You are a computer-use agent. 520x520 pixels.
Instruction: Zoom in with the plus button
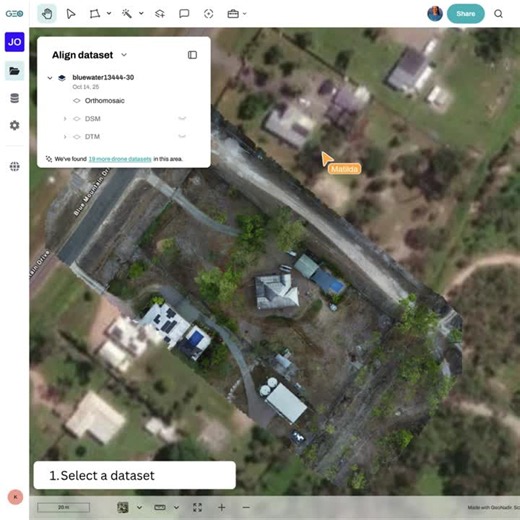pyautogui.click(x=222, y=508)
